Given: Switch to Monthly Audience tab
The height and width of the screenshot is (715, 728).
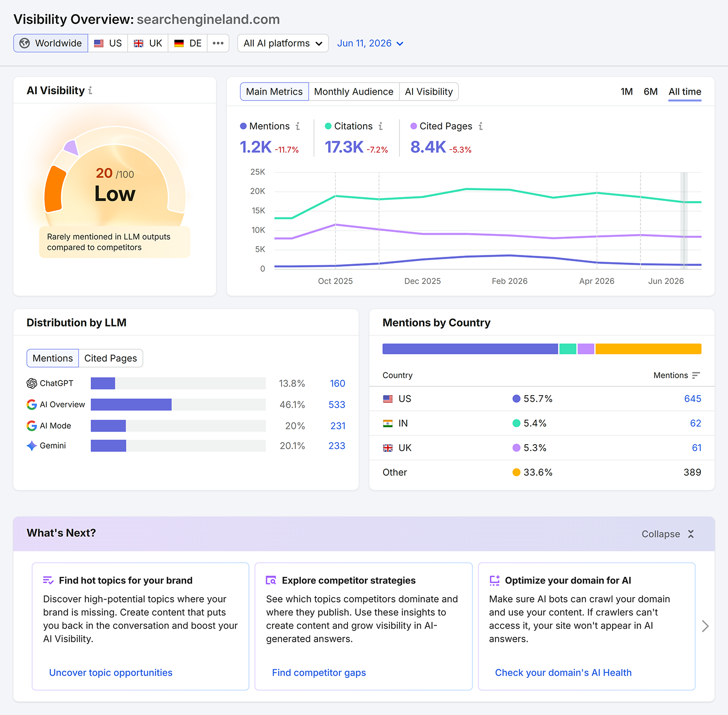Looking at the screenshot, I should [x=354, y=92].
